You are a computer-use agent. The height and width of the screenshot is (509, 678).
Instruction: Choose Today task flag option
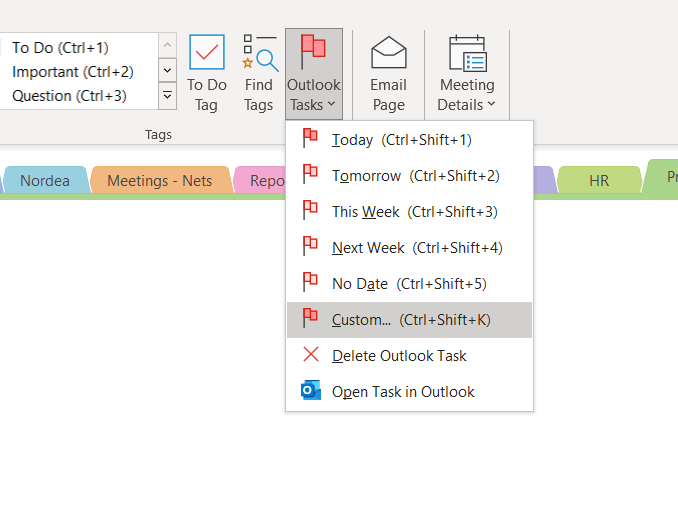409,140
